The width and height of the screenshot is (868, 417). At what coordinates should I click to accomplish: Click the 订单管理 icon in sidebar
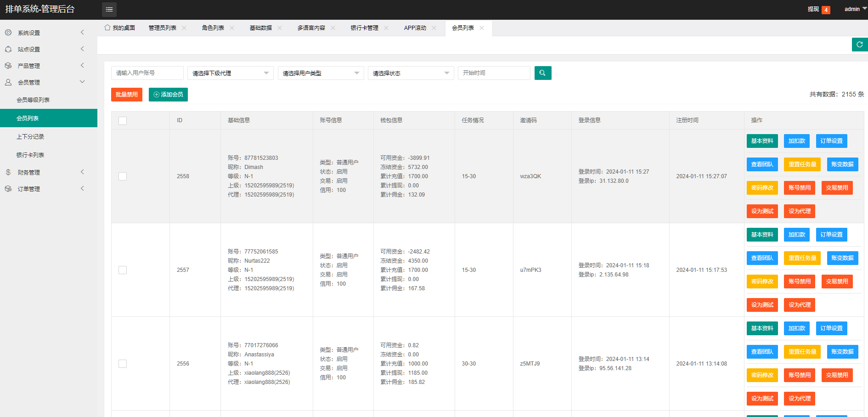(x=8, y=188)
